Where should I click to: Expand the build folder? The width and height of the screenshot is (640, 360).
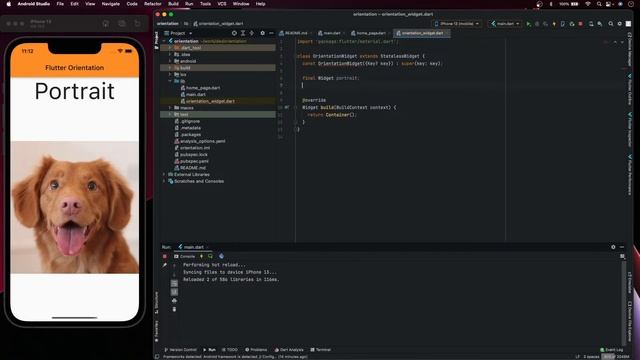170,68
